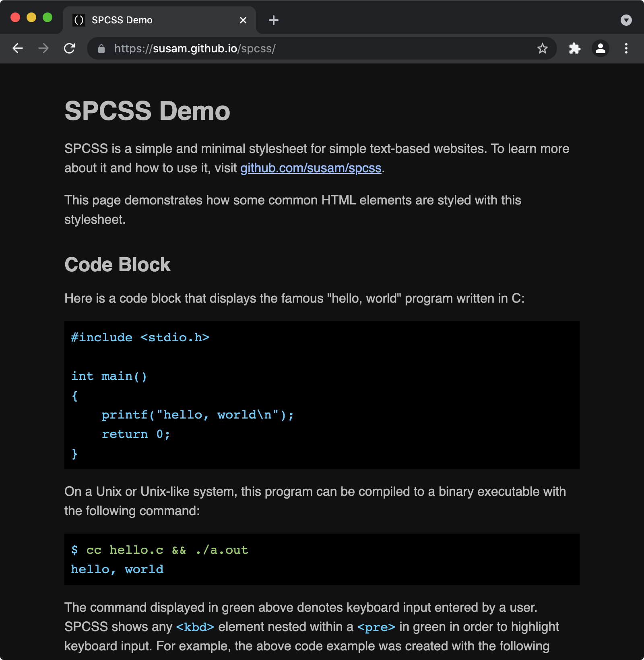This screenshot has height=660, width=644.
Task: View site security lock info
Action: tap(101, 49)
